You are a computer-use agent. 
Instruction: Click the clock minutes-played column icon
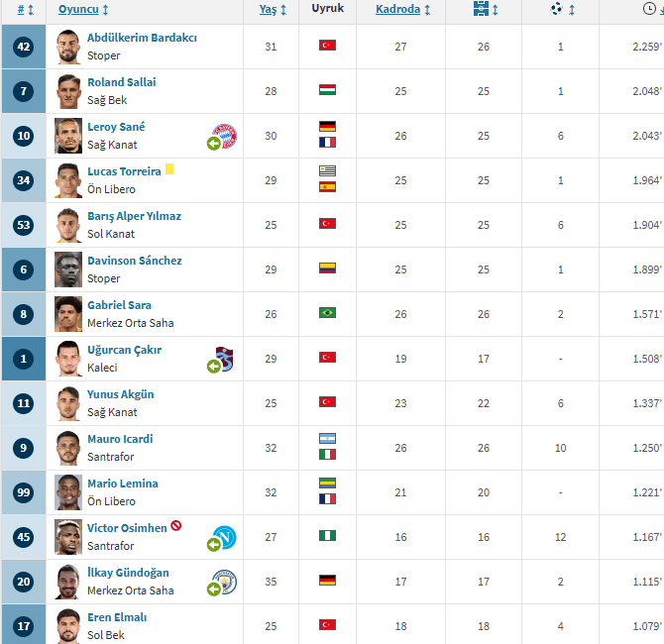(648, 9)
